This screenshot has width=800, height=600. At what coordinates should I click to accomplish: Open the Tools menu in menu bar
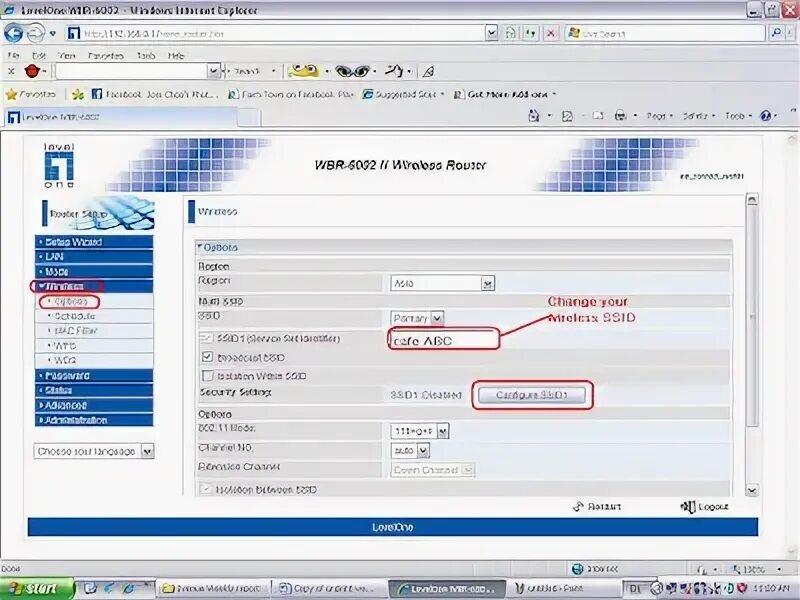pos(146,55)
